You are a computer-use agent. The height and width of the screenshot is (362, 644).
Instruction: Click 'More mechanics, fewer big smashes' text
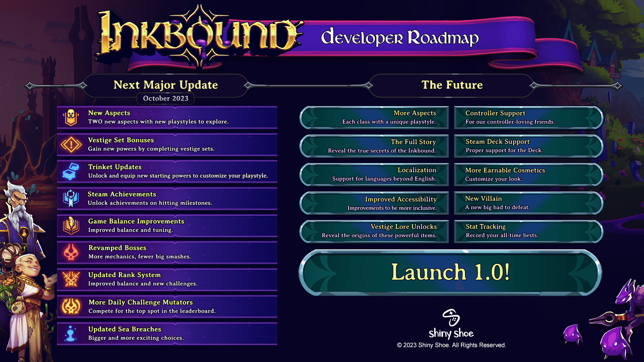pyautogui.click(x=140, y=257)
